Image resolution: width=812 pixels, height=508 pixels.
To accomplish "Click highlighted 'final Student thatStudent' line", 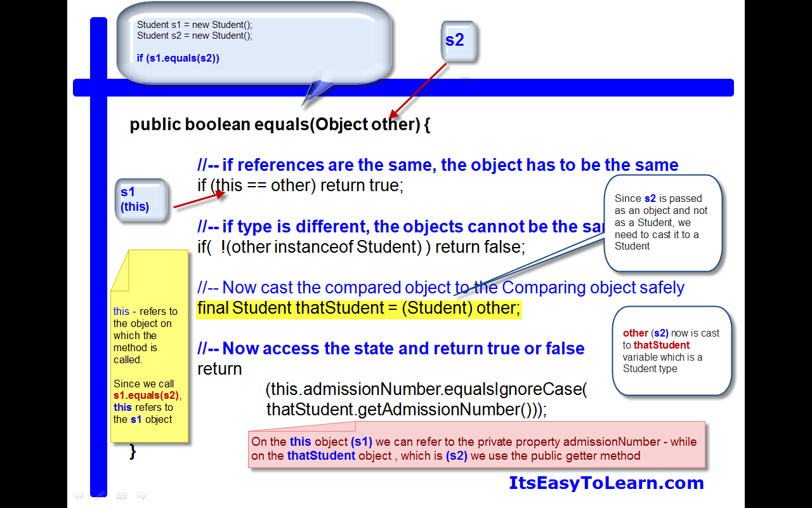I will [x=359, y=308].
